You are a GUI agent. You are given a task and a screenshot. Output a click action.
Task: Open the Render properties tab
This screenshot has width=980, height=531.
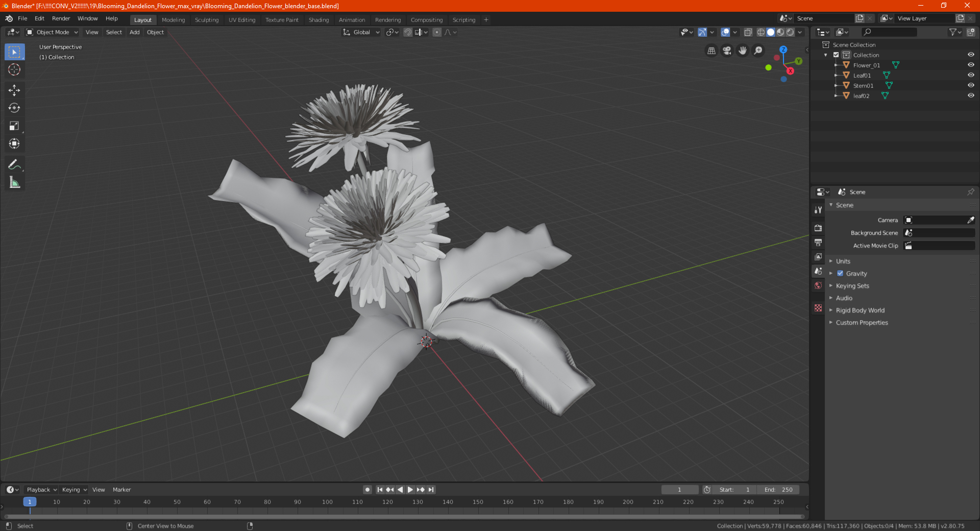(818, 228)
